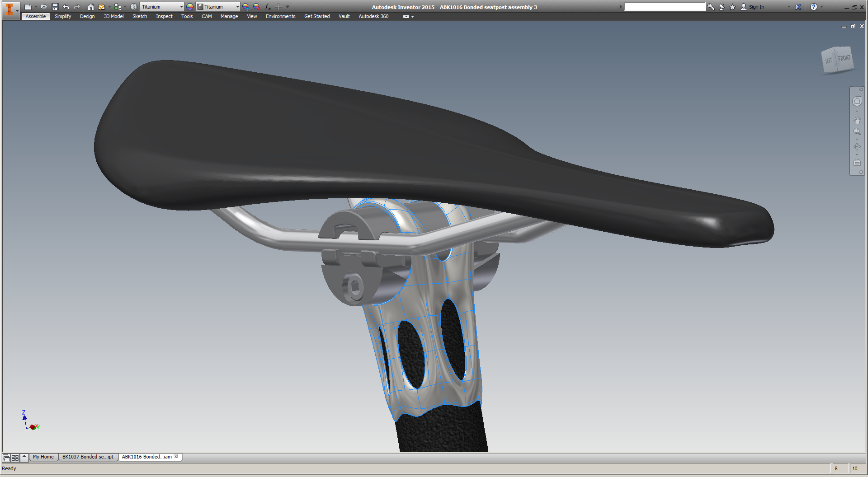Screen dimensions: 868x477
Task: Close the navigation bar
Action: pos(861,89)
